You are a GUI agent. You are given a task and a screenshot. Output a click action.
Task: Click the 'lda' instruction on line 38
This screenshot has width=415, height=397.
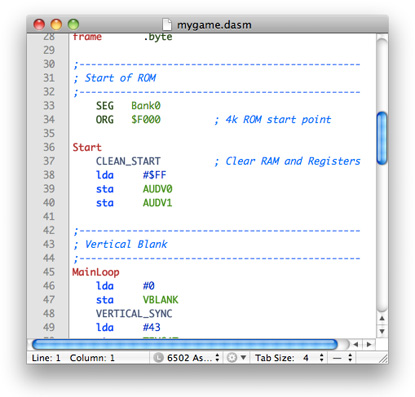click(105, 175)
